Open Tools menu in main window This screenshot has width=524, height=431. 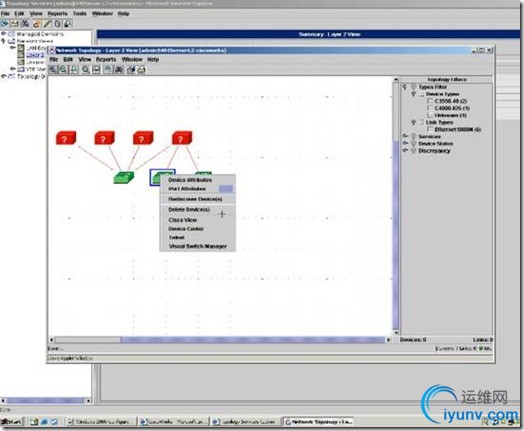tap(80, 14)
